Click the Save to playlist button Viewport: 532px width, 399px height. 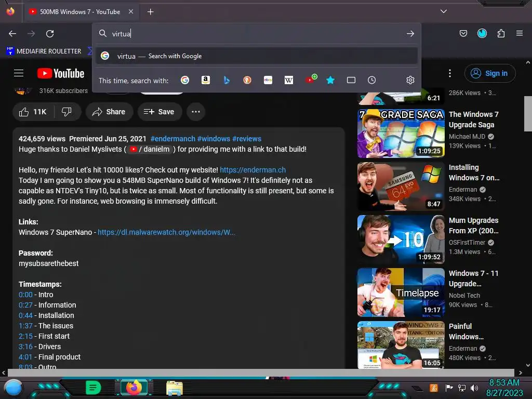point(159,112)
